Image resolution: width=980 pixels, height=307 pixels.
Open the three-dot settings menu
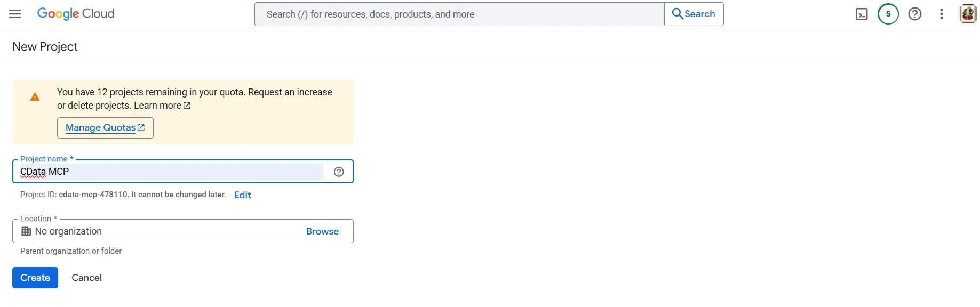click(x=942, y=14)
